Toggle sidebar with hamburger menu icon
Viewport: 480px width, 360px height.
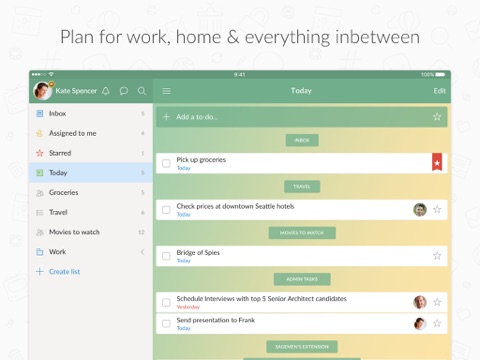click(166, 91)
